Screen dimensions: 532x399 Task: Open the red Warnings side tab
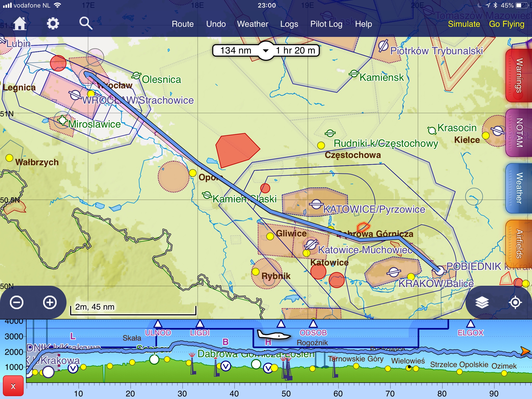click(519, 76)
